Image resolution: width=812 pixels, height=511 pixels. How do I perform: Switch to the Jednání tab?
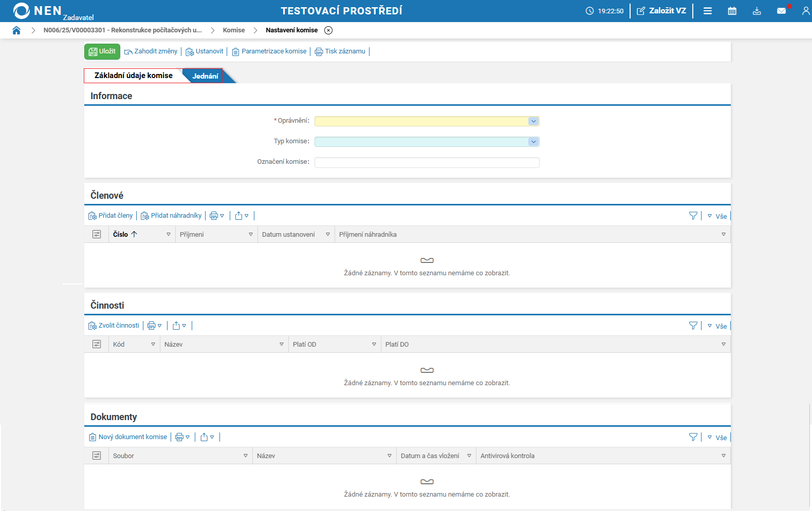[x=205, y=76]
